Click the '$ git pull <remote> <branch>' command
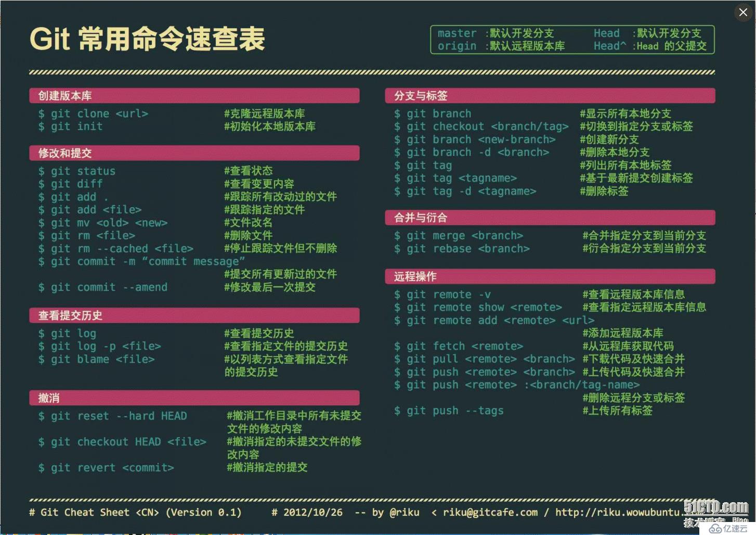The height and width of the screenshot is (535, 756). click(485, 359)
